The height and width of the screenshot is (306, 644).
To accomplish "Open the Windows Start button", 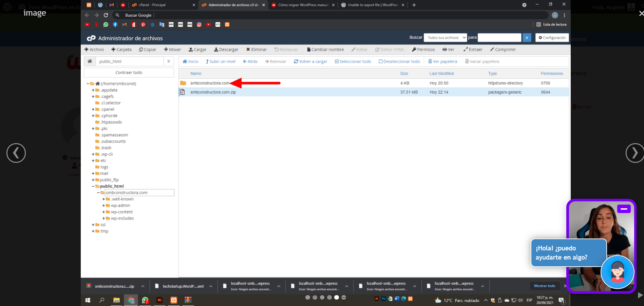I will pyautogui.click(x=88, y=300).
